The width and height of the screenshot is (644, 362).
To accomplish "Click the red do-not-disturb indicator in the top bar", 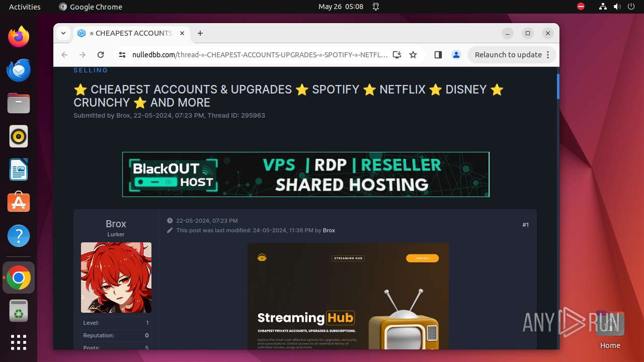I will click(581, 7).
